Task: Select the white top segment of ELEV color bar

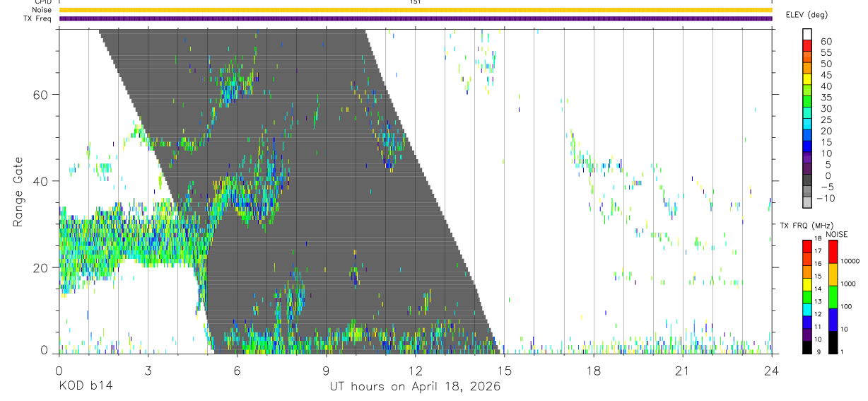Action: tap(807, 35)
